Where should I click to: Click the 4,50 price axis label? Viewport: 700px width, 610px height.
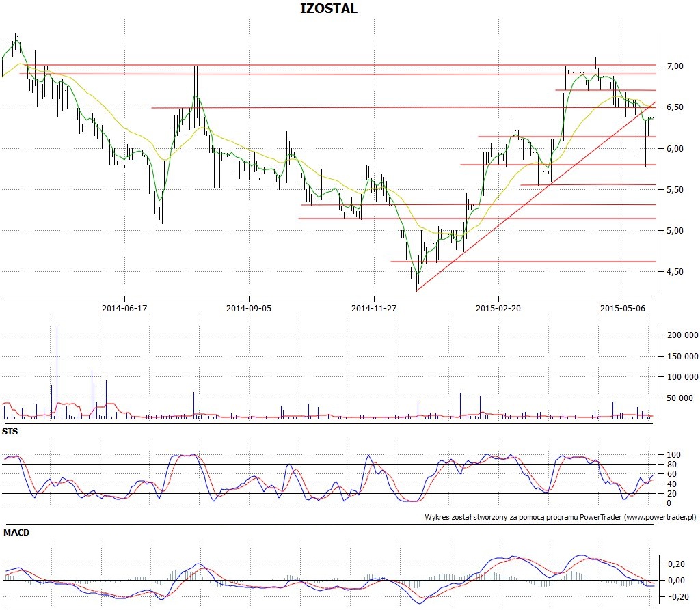pos(675,272)
